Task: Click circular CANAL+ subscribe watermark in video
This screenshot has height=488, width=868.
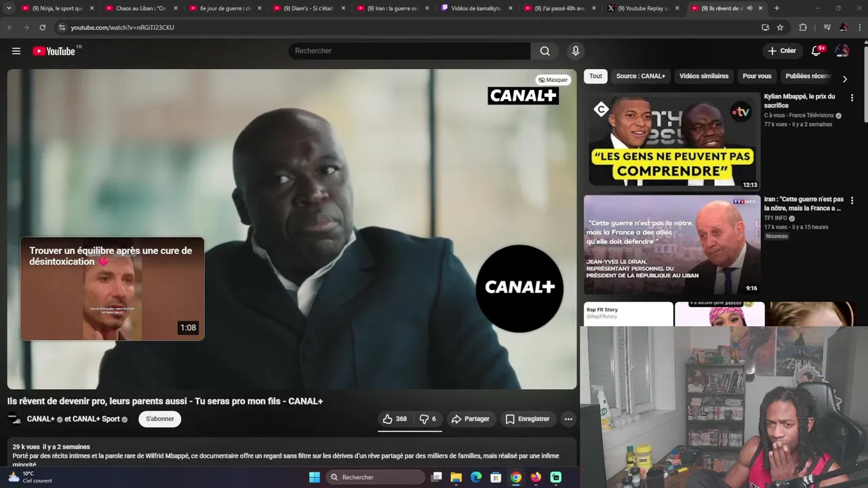Action: pyautogui.click(x=519, y=288)
